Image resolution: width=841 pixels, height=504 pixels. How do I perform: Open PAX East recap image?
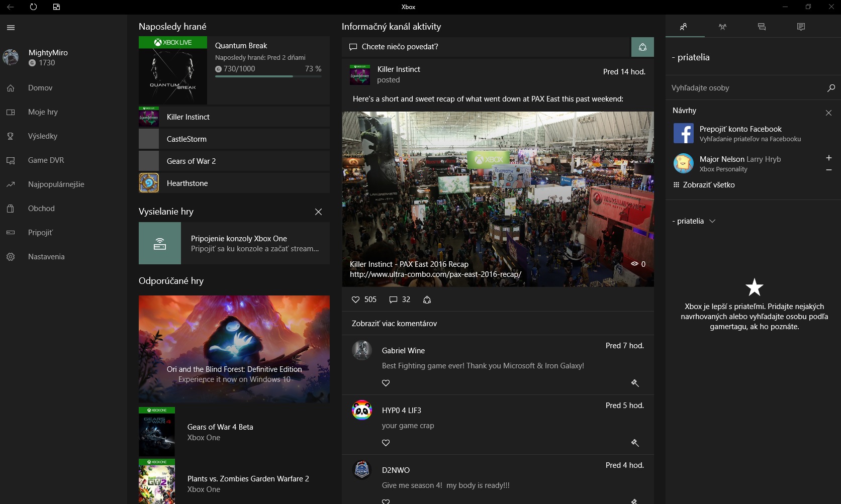tap(498, 199)
